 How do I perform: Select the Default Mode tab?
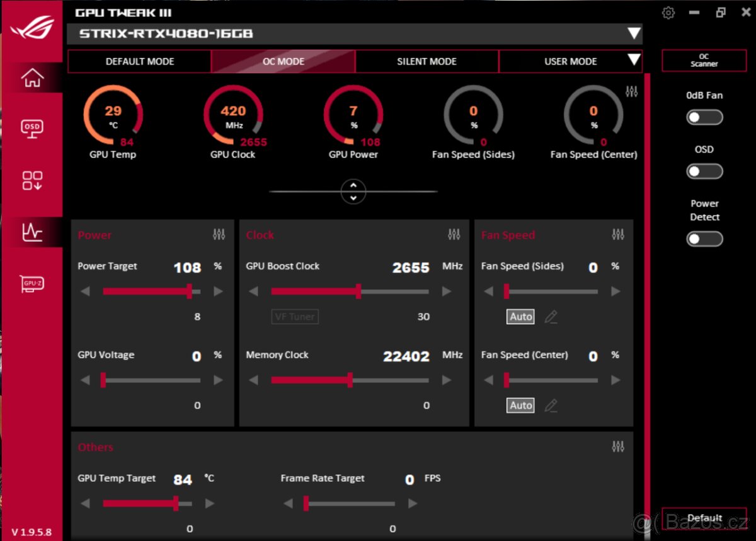(140, 62)
